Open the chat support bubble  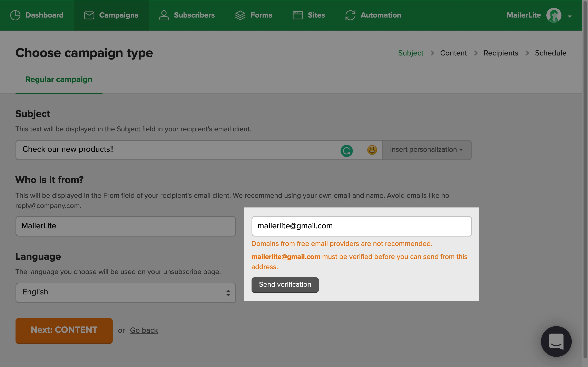click(556, 341)
